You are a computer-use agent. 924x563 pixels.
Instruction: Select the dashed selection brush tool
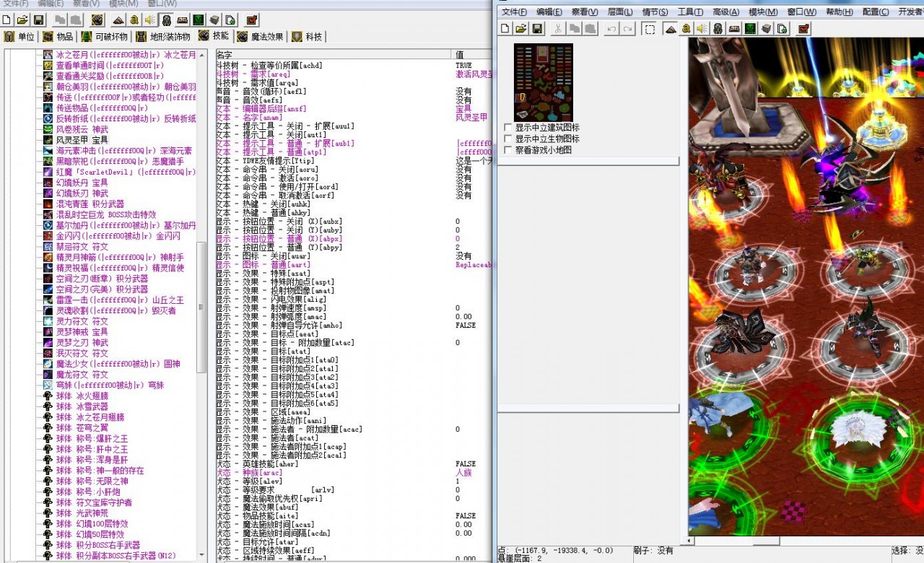(650, 28)
